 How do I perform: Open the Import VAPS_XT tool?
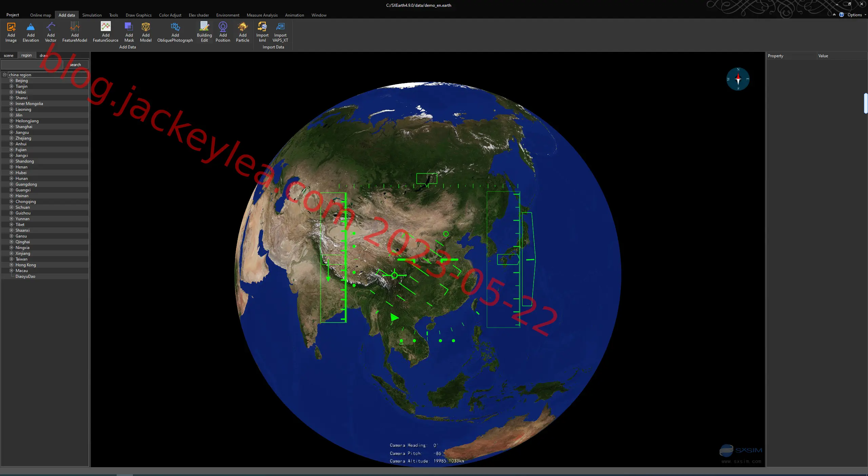(x=280, y=32)
